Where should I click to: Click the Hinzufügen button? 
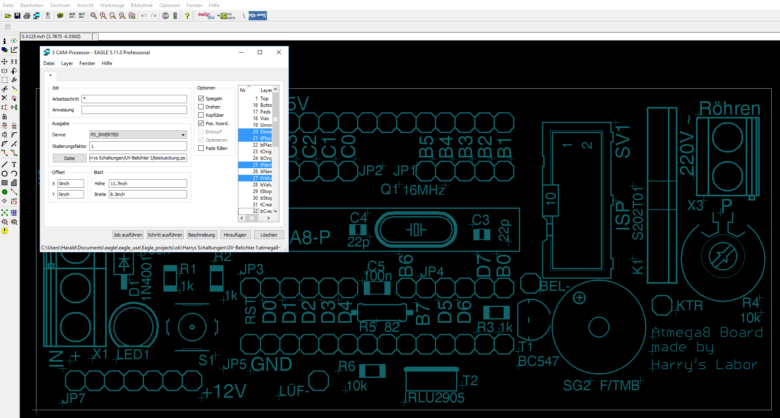[235, 234]
